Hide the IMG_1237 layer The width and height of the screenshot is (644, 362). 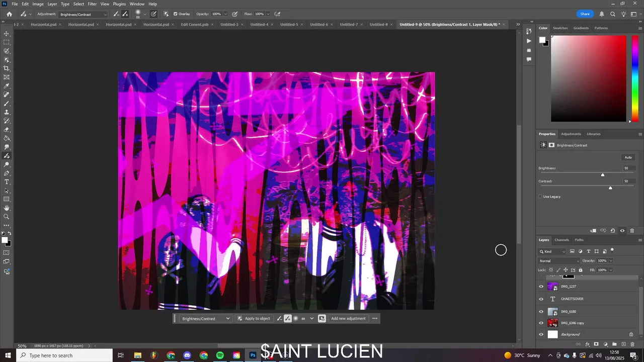(541, 287)
